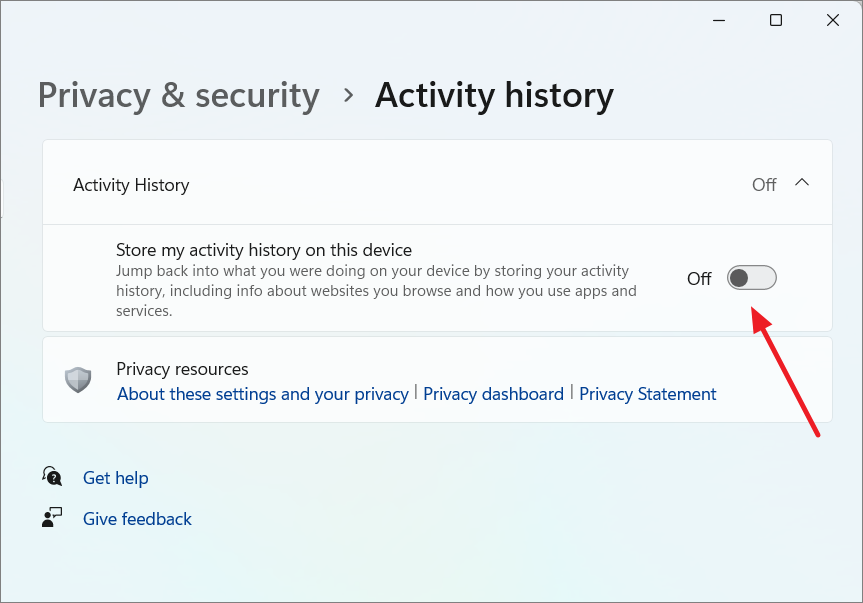This screenshot has height=603, width=863.
Task: Click the Off status beside Activity History
Action: 764,184
